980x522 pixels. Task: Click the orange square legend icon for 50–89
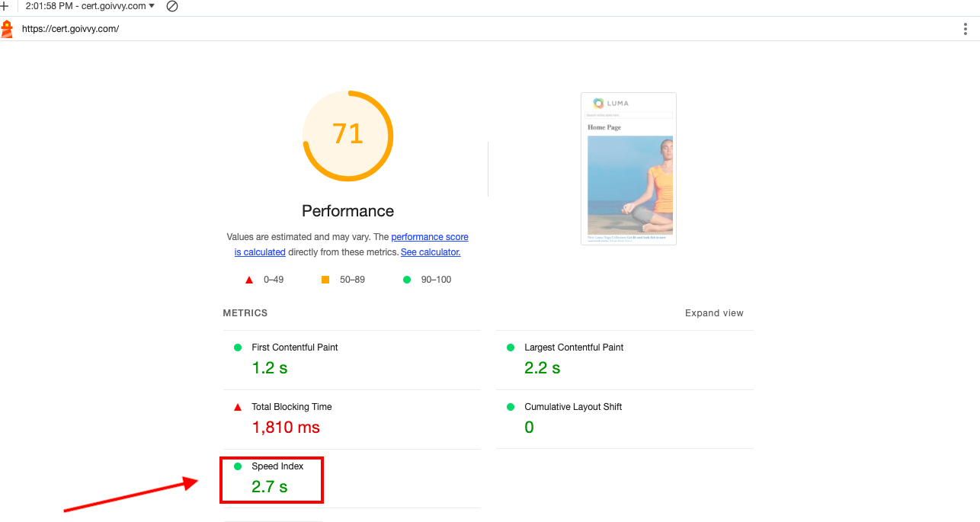point(325,280)
